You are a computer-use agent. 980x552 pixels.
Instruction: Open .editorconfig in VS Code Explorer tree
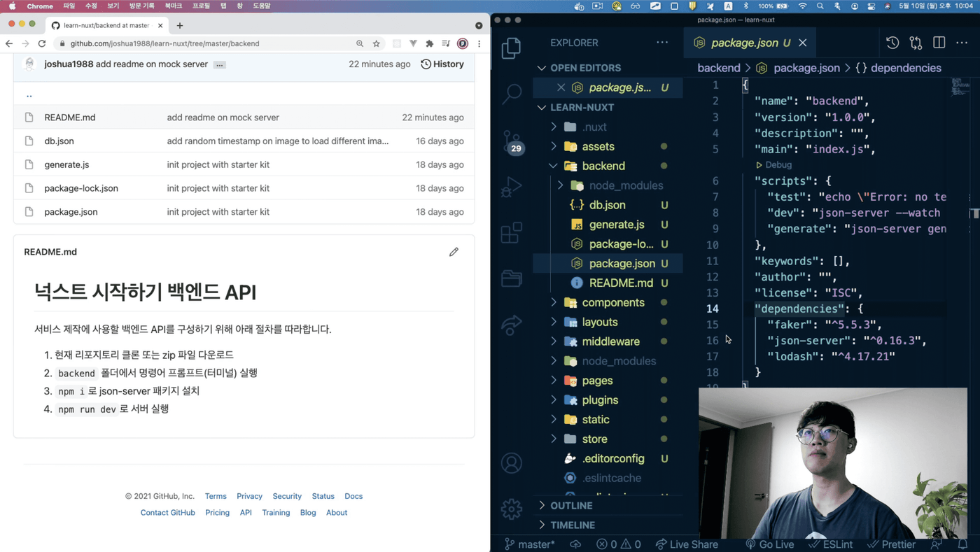click(x=613, y=458)
